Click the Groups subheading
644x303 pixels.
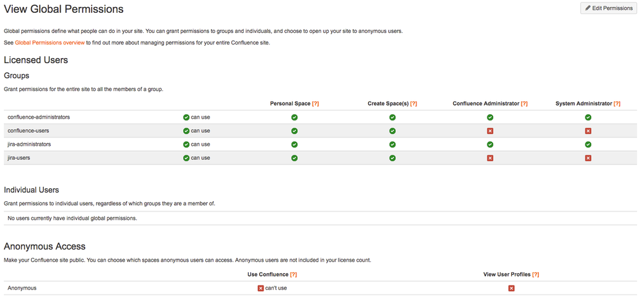(x=16, y=76)
